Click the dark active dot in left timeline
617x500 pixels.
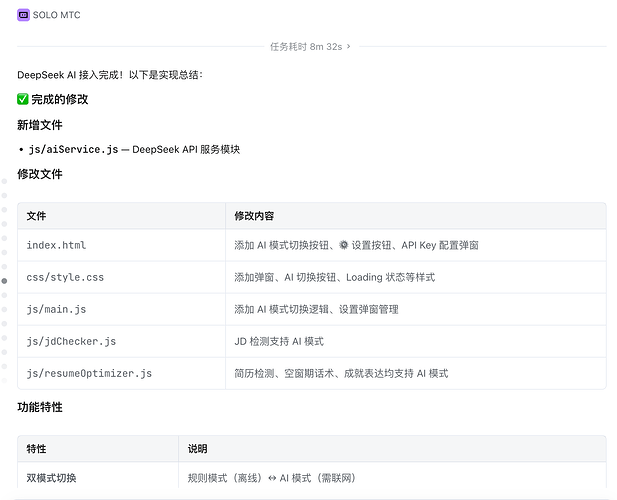coord(4,281)
